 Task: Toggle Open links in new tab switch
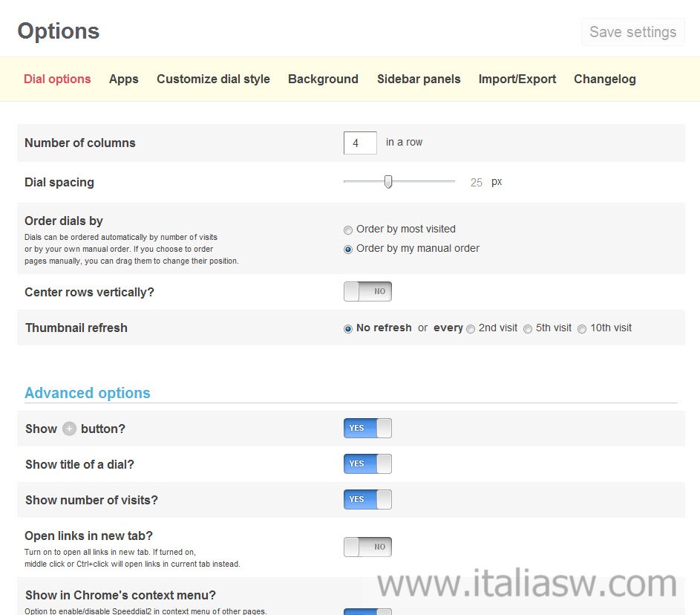click(367, 547)
